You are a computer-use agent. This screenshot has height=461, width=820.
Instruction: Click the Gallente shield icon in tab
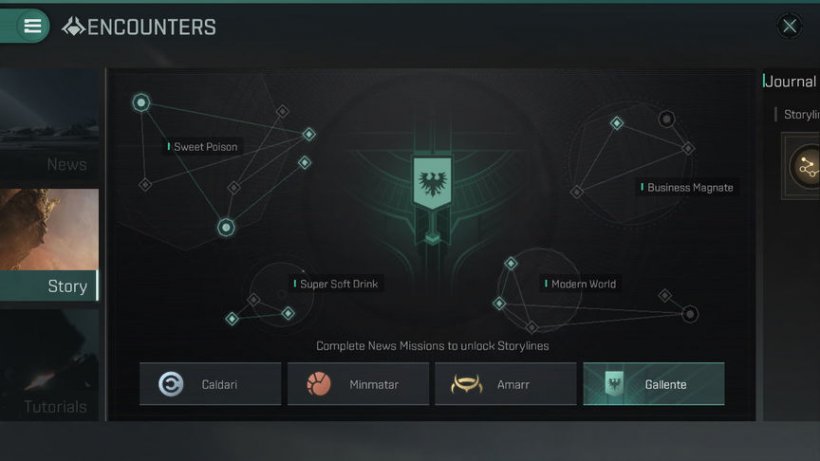tap(614, 384)
